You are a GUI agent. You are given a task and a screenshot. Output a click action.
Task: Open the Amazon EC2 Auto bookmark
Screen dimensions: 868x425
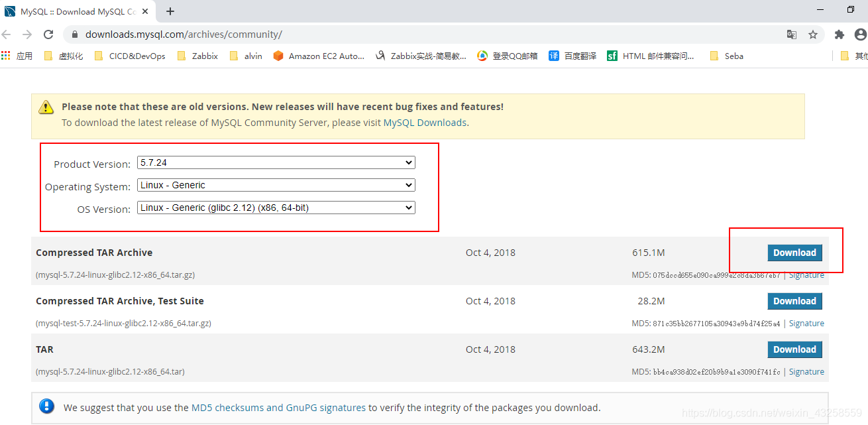pos(319,56)
